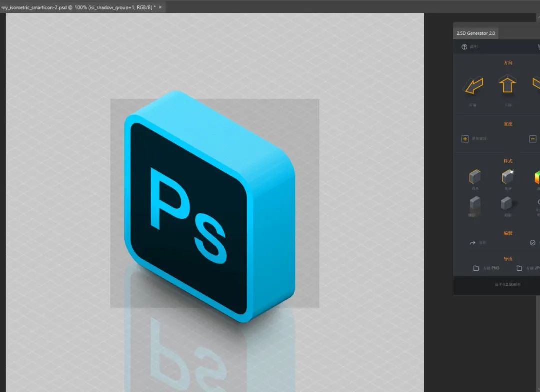Apply the reflection cube style
Image resolution: width=540 pixels, height=392 pixels.
click(475, 204)
